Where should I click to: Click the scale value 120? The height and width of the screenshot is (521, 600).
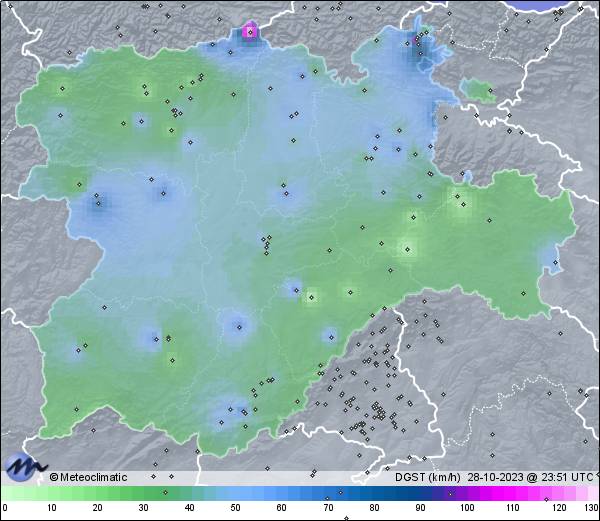tap(559, 508)
